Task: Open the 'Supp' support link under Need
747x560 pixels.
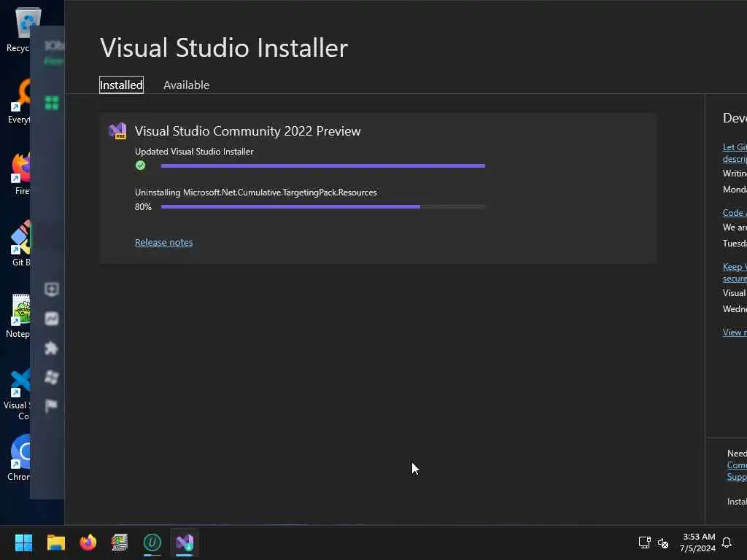Action: tap(737, 477)
